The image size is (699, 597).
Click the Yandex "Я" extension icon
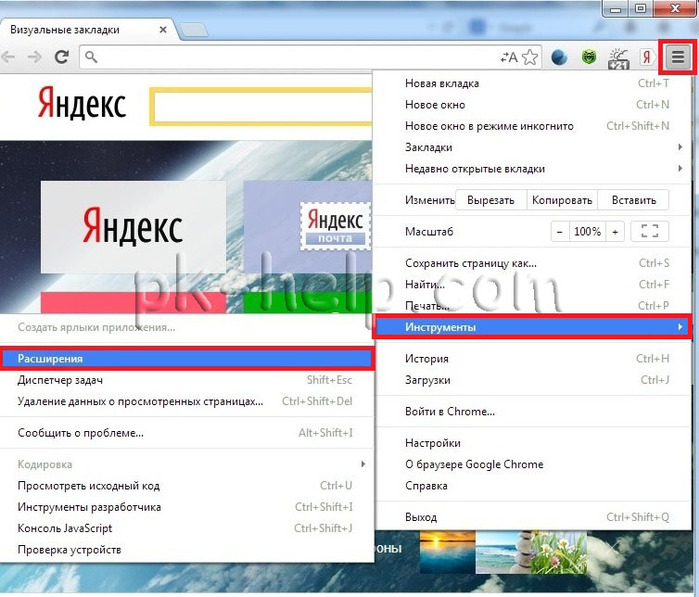pos(646,57)
